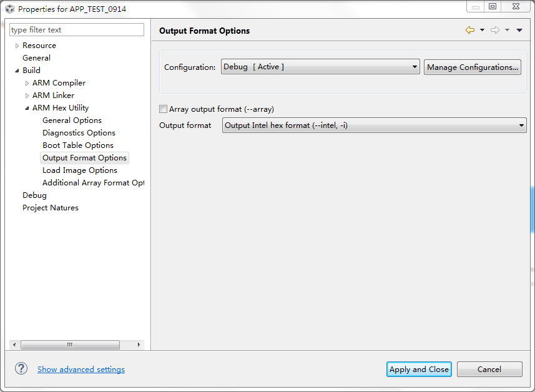Open the view menu triangle icon
The image size is (535, 392).
[x=519, y=30]
